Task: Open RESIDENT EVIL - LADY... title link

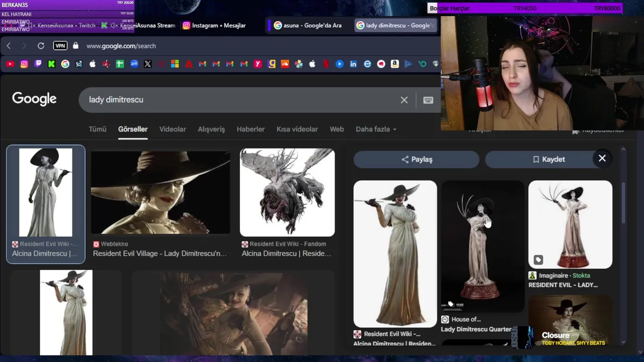Action: 563,285
